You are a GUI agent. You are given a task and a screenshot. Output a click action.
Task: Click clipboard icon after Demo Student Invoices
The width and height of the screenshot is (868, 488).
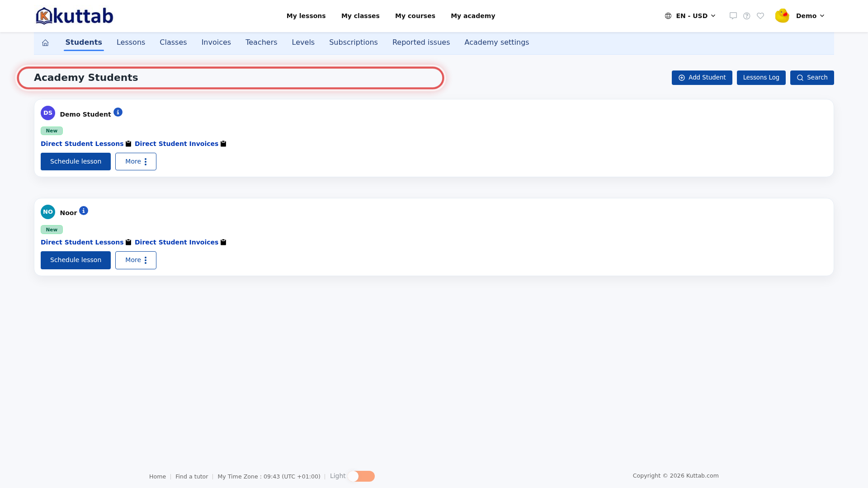(x=223, y=144)
